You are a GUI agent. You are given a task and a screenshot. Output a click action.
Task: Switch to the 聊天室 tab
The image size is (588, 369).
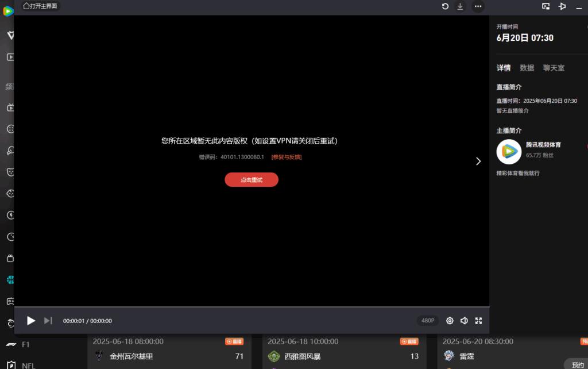[x=554, y=68]
